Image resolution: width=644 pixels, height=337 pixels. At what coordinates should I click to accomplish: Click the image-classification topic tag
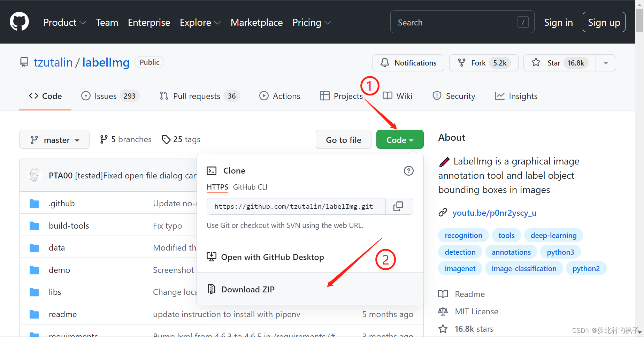(524, 269)
